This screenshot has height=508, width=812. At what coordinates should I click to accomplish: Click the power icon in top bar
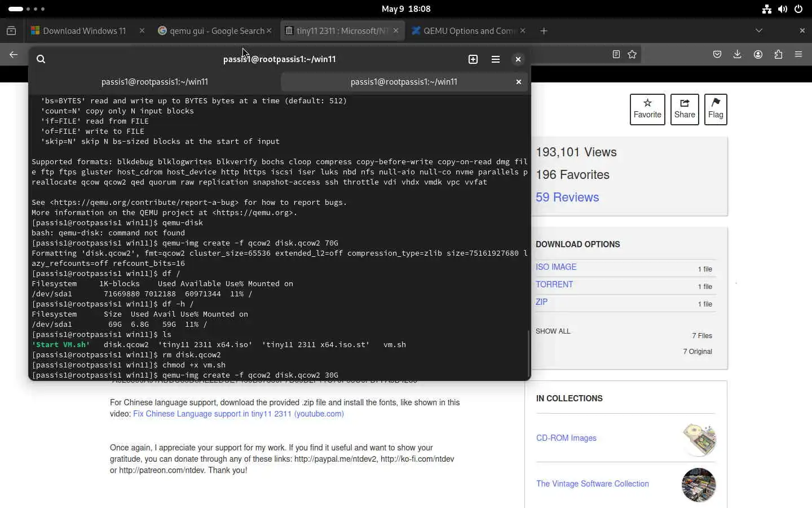(x=798, y=9)
